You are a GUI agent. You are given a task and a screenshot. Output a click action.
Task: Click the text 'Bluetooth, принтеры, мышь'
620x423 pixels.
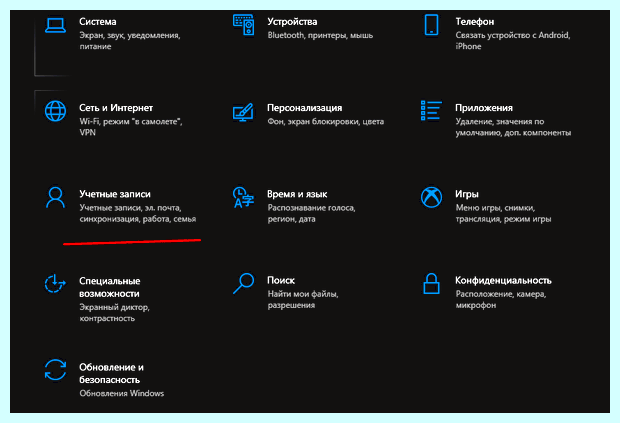[320, 35]
